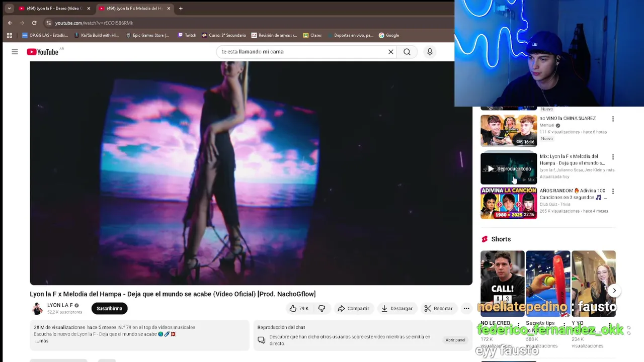Reload the page
Image resolution: width=644 pixels, height=362 pixels.
pos(34,23)
